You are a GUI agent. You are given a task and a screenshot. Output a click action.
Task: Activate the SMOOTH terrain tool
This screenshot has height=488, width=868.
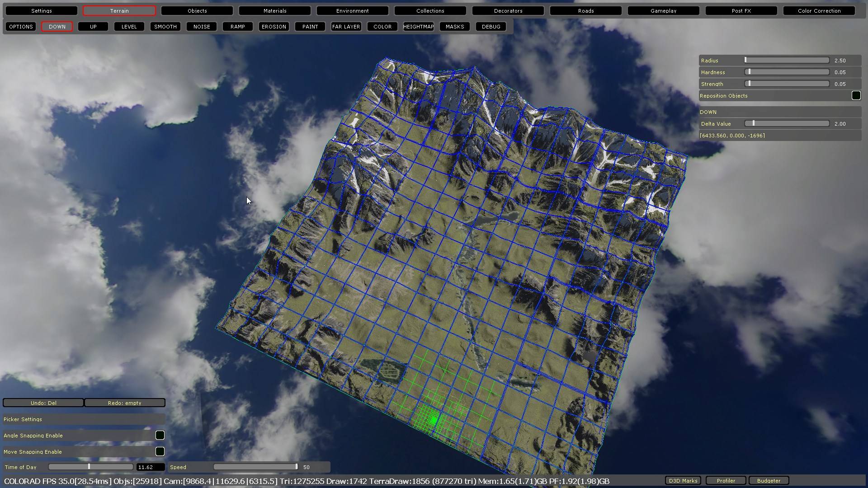coord(165,27)
